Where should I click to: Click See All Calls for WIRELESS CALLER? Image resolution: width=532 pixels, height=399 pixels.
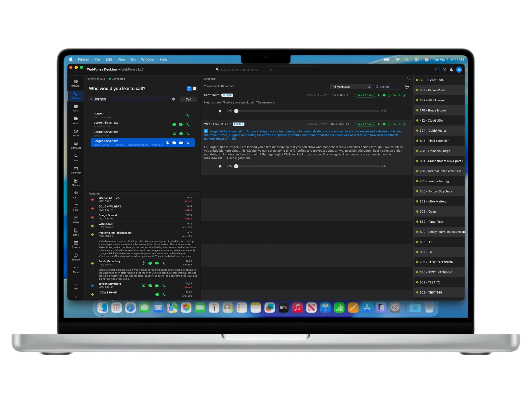[x=365, y=124]
